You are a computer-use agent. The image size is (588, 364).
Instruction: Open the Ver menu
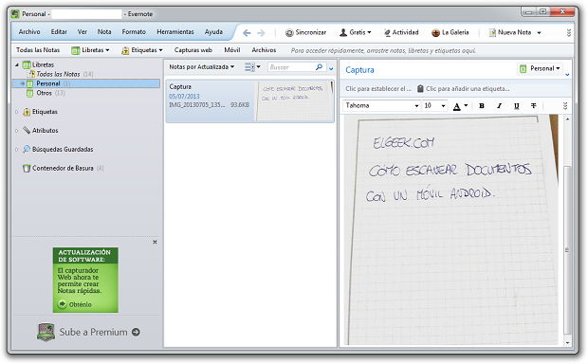click(x=83, y=32)
